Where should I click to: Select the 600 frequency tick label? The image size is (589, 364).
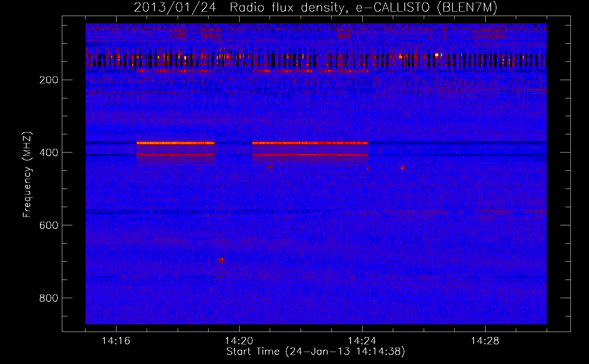click(x=49, y=225)
